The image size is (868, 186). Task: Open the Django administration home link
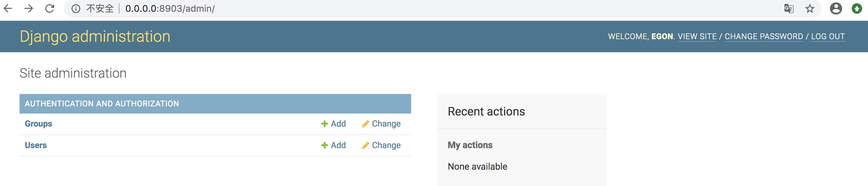tap(95, 37)
